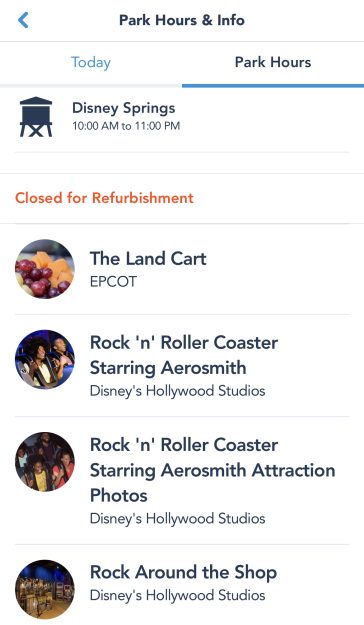Screen dimensions: 364x625
Task: Tap Rock 'n' Roller Coaster ride thumbnail
Action: click(x=45, y=359)
